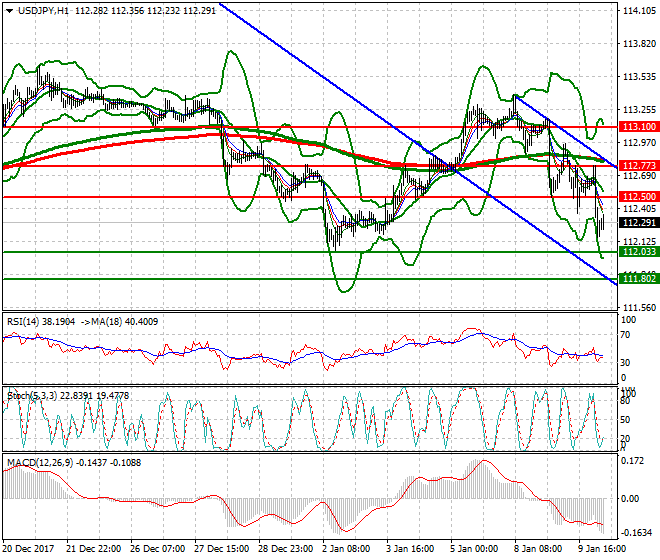Select the 111.560 price scale value
This screenshot has height=560, width=660.
639,308
